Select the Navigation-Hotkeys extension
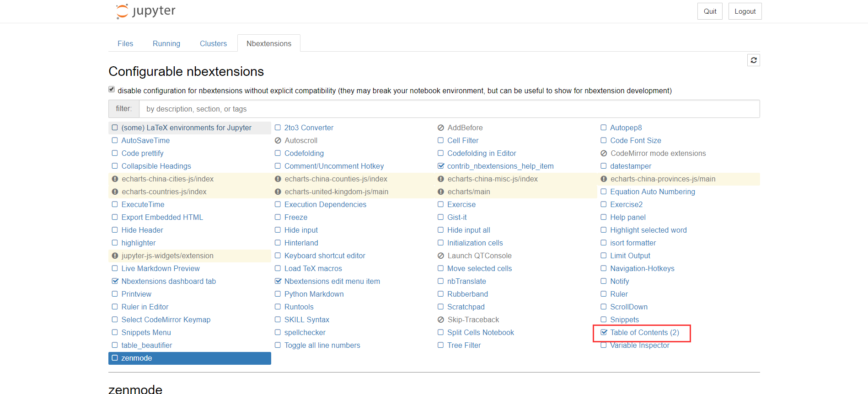 642,269
